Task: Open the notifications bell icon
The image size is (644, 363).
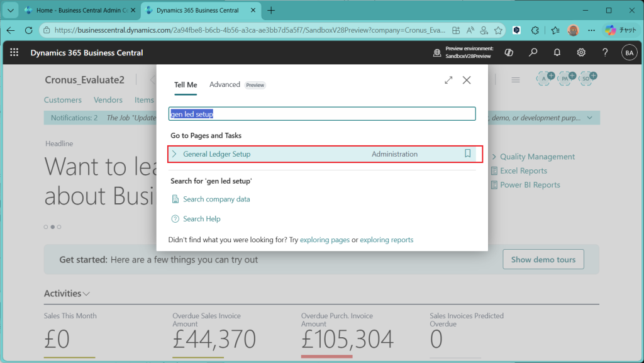Action: 557,53
